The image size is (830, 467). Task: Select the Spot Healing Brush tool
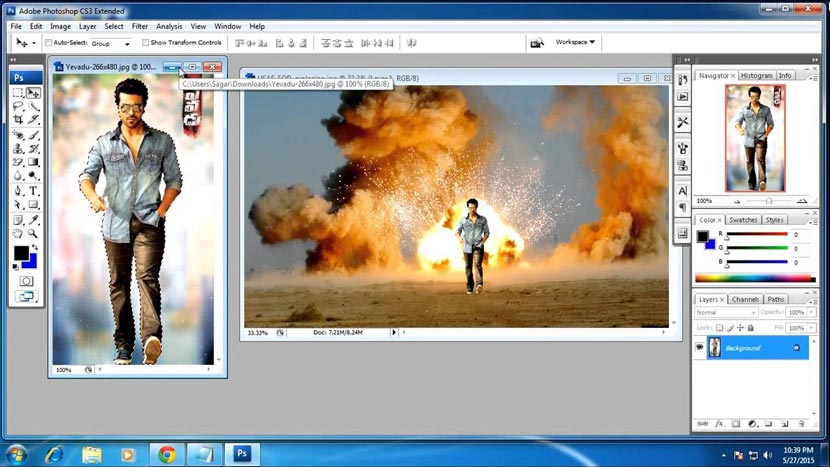pyautogui.click(x=18, y=136)
